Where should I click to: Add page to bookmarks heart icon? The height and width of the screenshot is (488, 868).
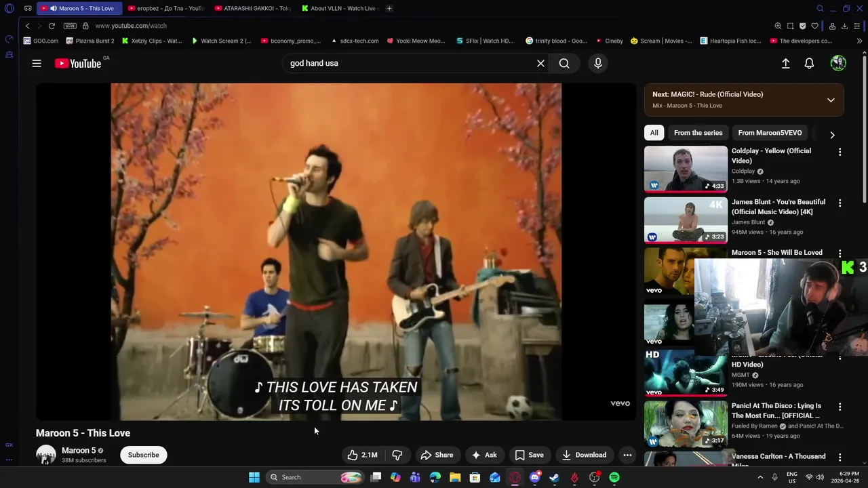tap(814, 26)
